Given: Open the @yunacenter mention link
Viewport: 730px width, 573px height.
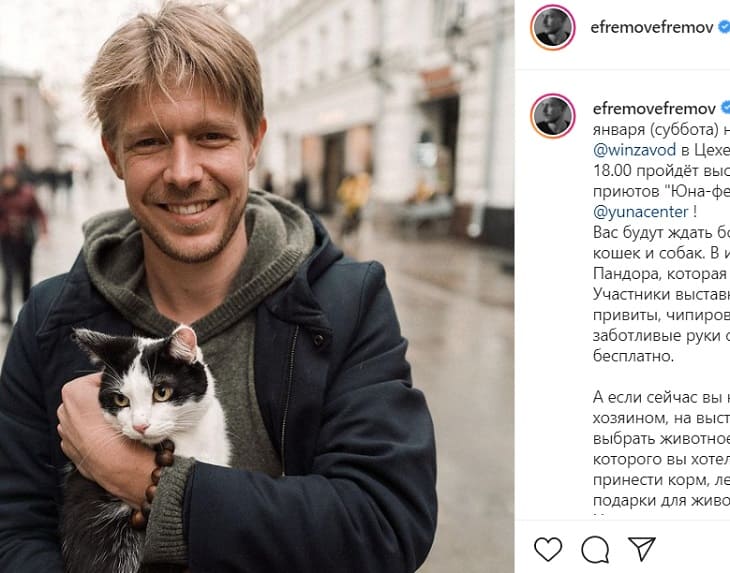Looking at the screenshot, I should (x=641, y=212).
